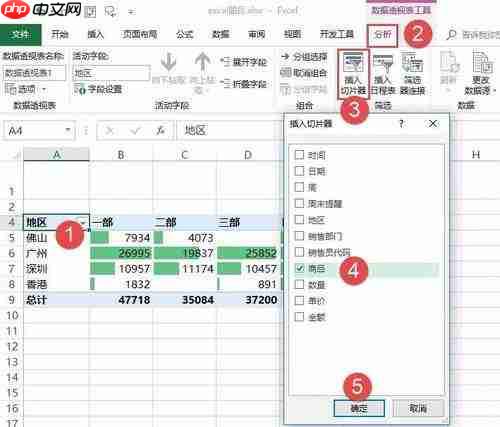Click cell with value 11174
The width and height of the screenshot is (500, 427).
point(185,269)
